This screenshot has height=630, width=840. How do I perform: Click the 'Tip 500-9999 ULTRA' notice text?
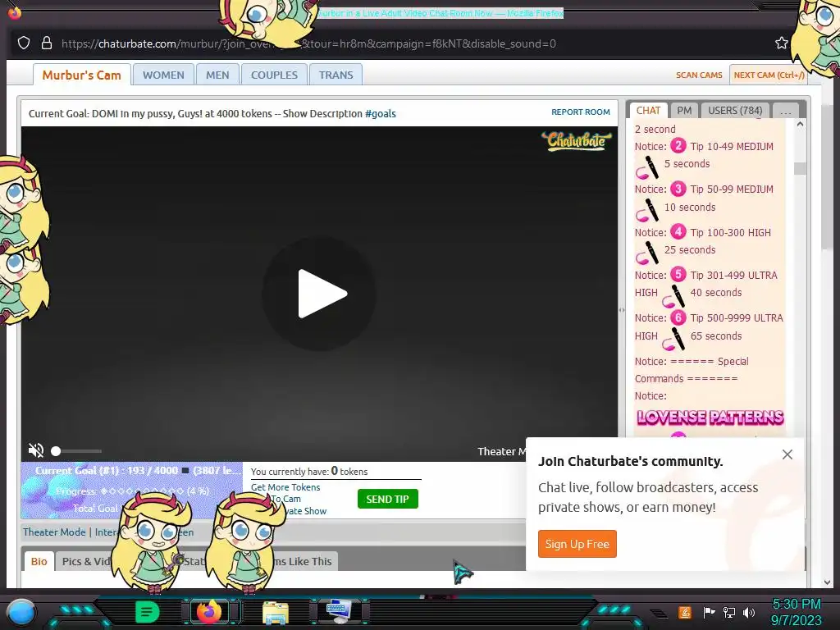tap(737, 317)
